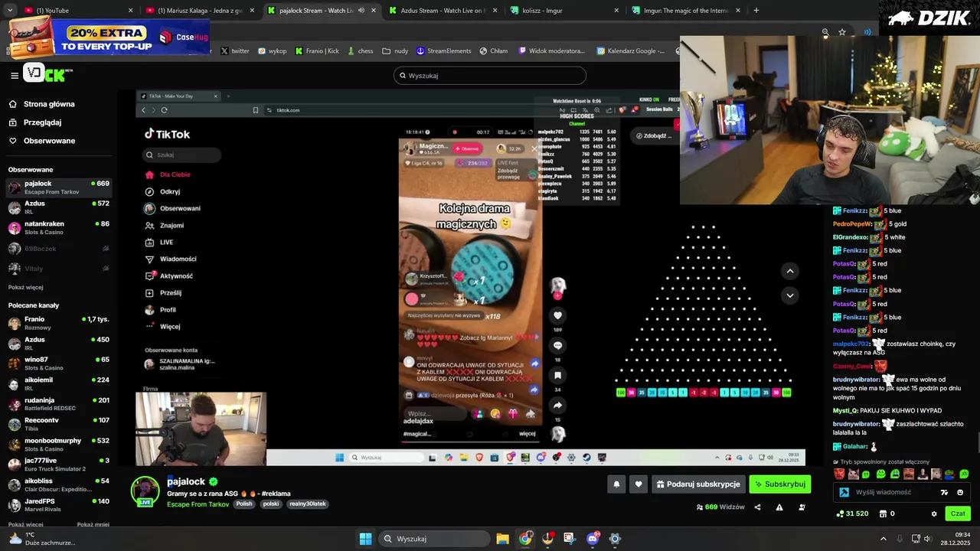Screen dimensions: 980x551
Task: Open the 'StreamElements' bookmark
Action: pyautogui.click(x=444, y=51)
